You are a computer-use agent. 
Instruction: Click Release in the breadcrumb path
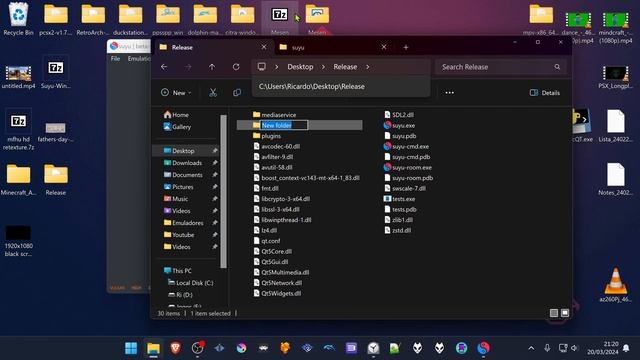[345, 67]
